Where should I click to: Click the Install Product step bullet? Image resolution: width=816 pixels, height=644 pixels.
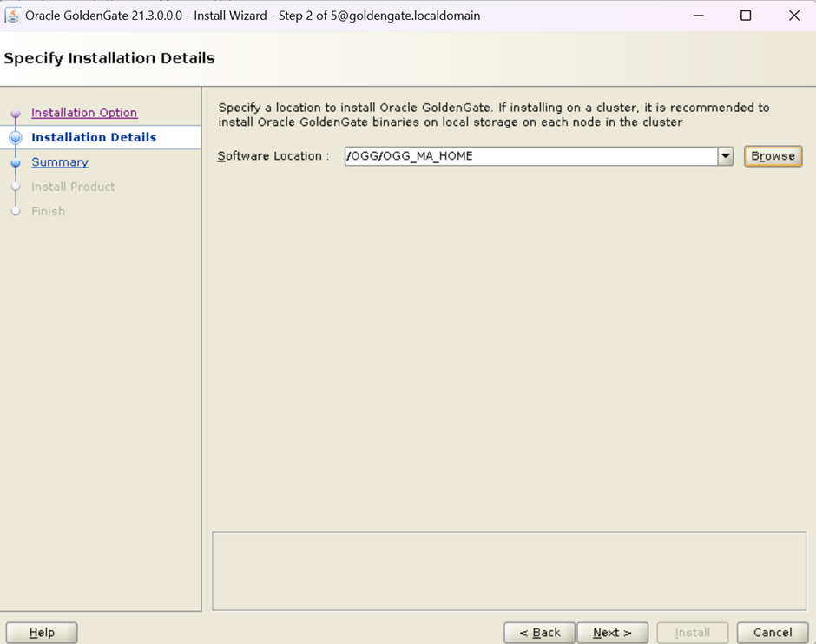(x=16, y=187)
